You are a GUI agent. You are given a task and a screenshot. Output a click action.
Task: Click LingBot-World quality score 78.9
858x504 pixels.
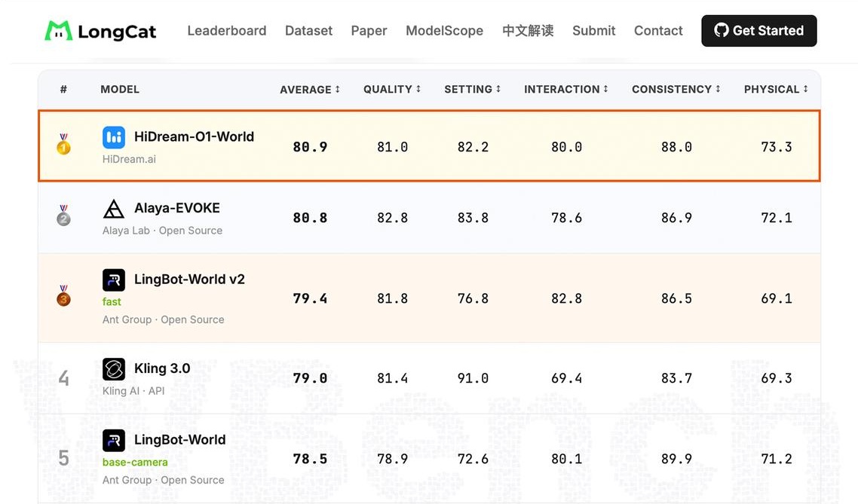tap(392, 459)
